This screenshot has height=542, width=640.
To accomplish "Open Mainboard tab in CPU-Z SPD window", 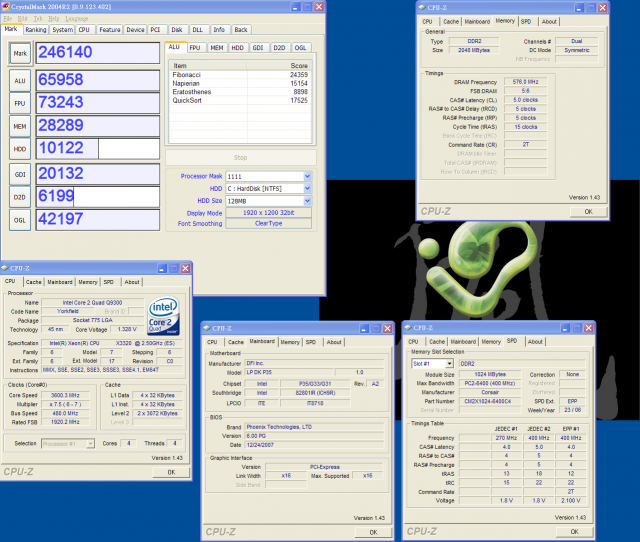I will [463, 342].
